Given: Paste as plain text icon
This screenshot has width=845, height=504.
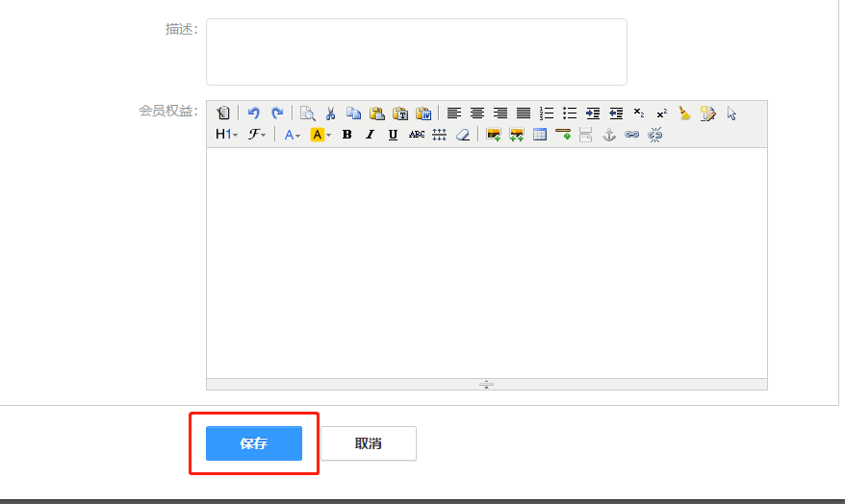Looking at the screenshot, I should coord(399,113).
